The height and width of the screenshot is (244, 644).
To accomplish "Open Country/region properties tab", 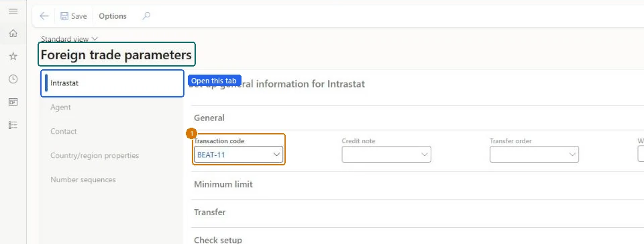I will click(x=95, y=155).
